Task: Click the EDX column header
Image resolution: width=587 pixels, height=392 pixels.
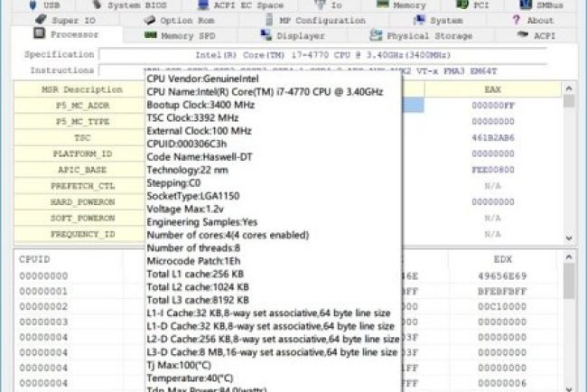Action: pyautogui.click(x=492, y=258)
